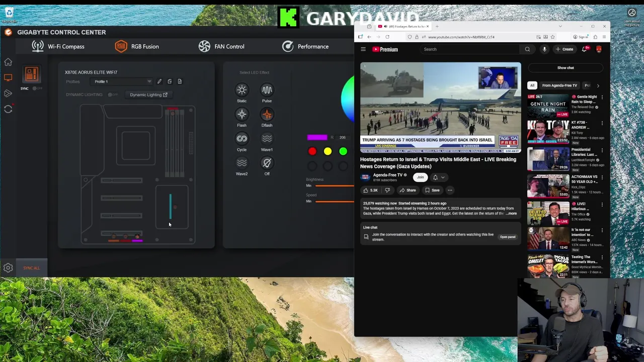Image resolution: width=644 pixels, height=362 pixels.
Task: Open the settings gear in Gigabyte Control Center
Action: [8, 268]
